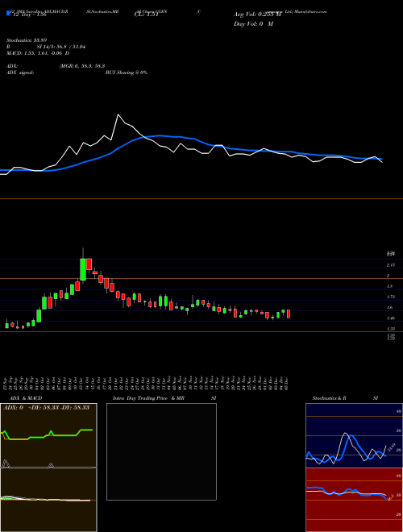The image size is (403, 532).
Task: Click the 'Stochastics & R' panel title
Action: (x=330, y=398)
